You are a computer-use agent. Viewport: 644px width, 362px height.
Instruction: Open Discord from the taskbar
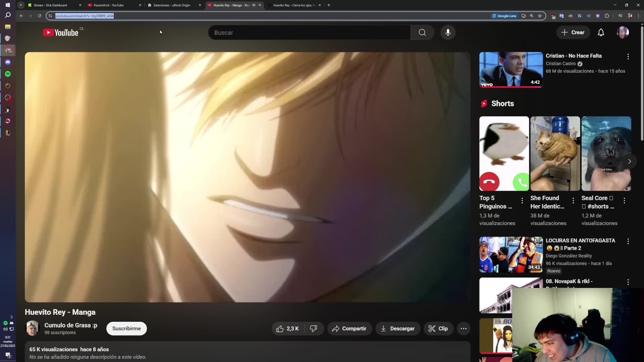pyautogui.click(x=8, y=62)
